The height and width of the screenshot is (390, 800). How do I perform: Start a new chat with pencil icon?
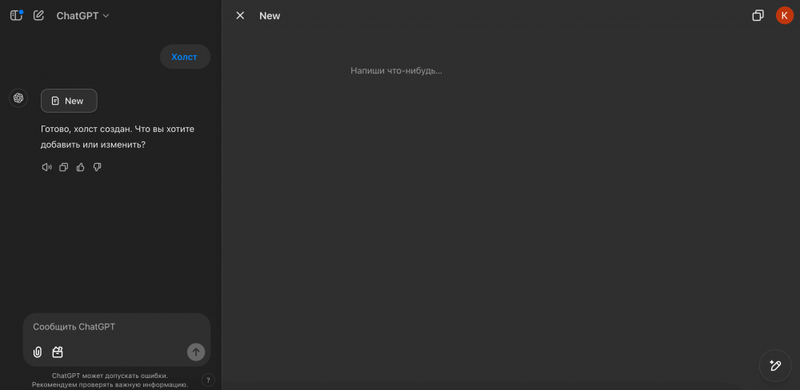[39, 15]
